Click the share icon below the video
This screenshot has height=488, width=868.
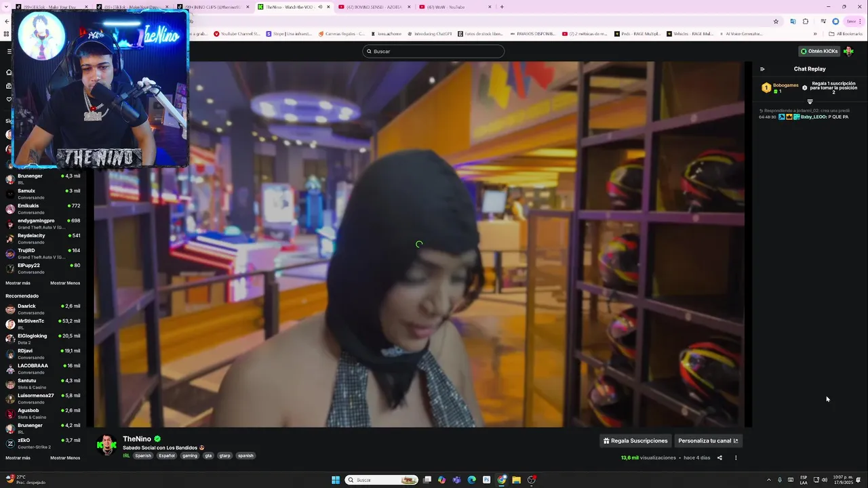(719, 457)
